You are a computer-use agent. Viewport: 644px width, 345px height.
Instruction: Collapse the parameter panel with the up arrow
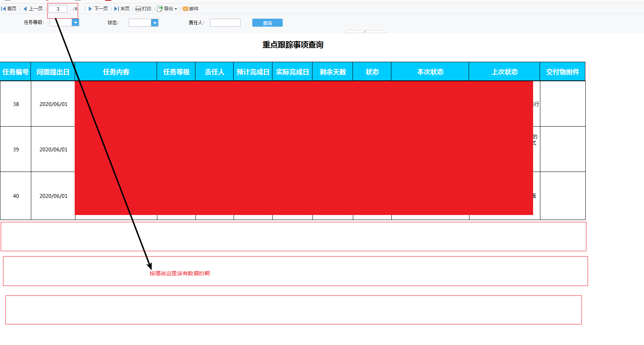tap(365, 32)
